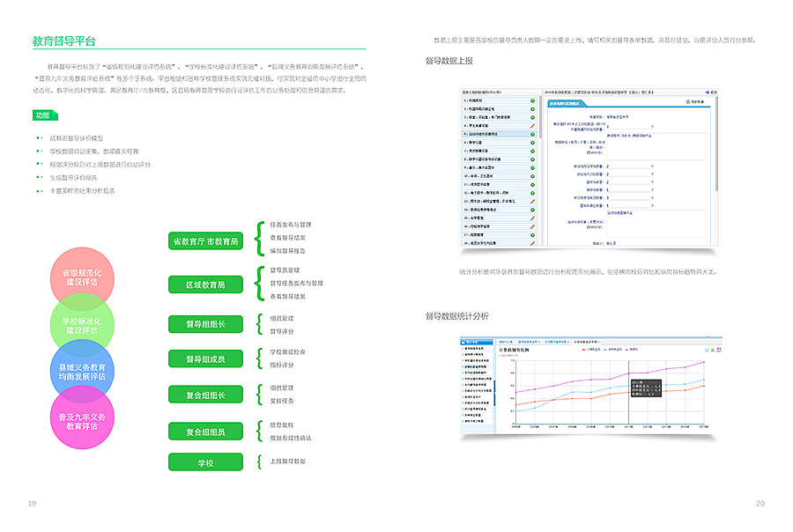
Task: Click the 丰富多样的结果分析报表 bullet item
Action: tap(83, 190)
